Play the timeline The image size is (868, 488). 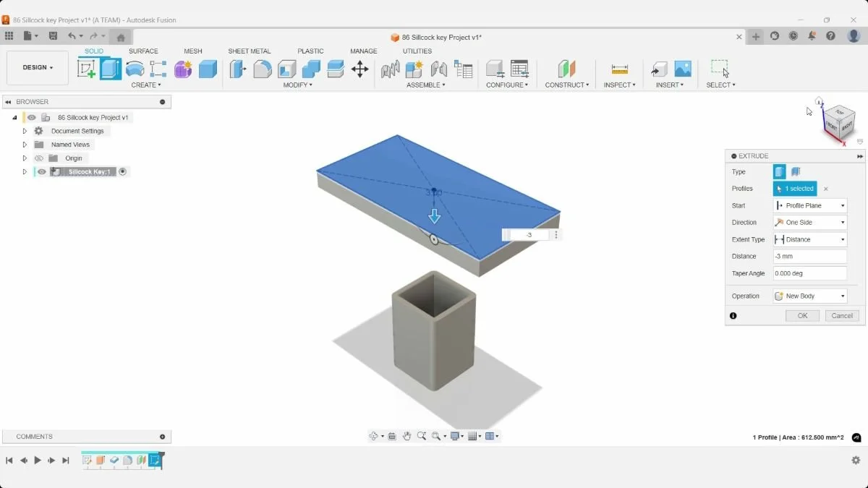coord(38,461)
